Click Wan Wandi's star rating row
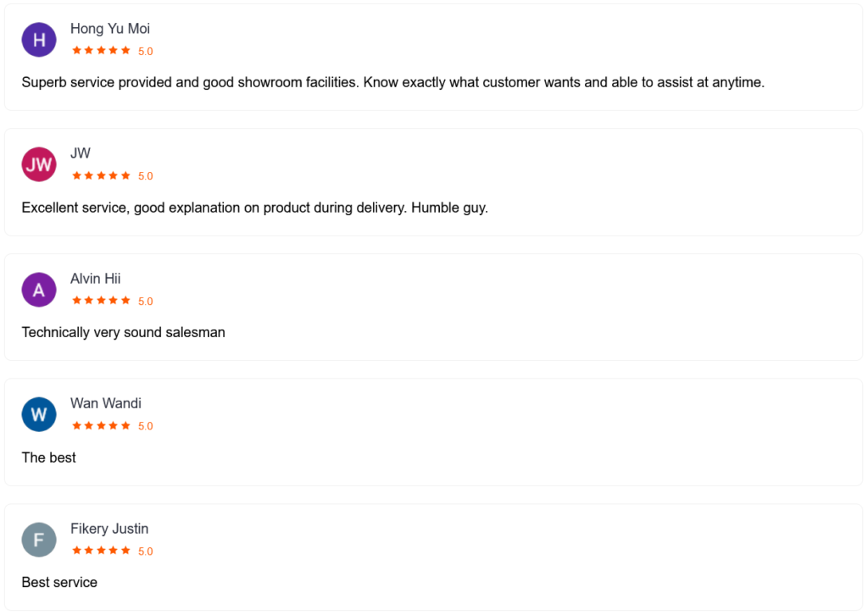 click(102, 426)
